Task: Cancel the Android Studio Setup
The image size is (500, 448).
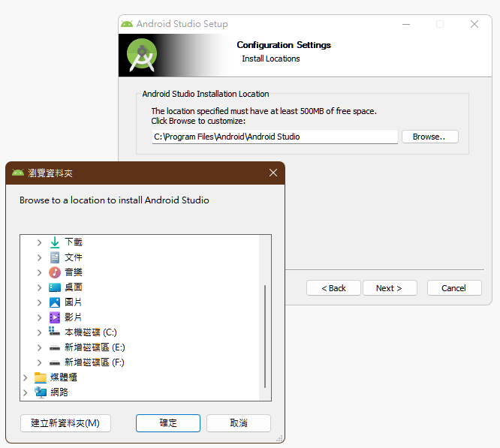Action: [x=454, y=288]
